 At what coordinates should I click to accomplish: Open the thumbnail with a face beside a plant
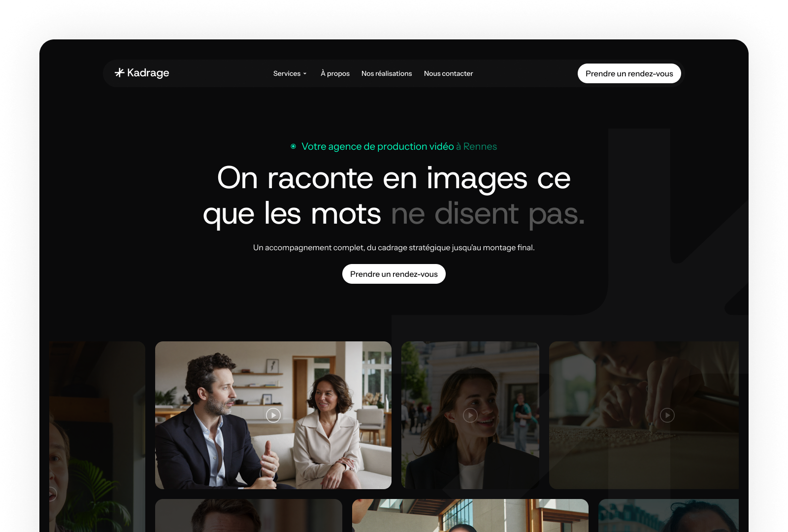(x=98, y=436)
